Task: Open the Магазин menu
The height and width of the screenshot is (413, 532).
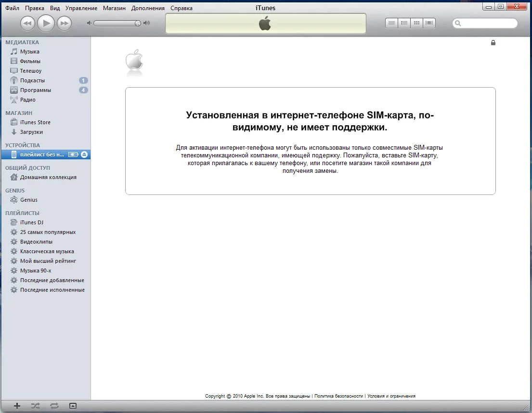Action: (114, 8)
